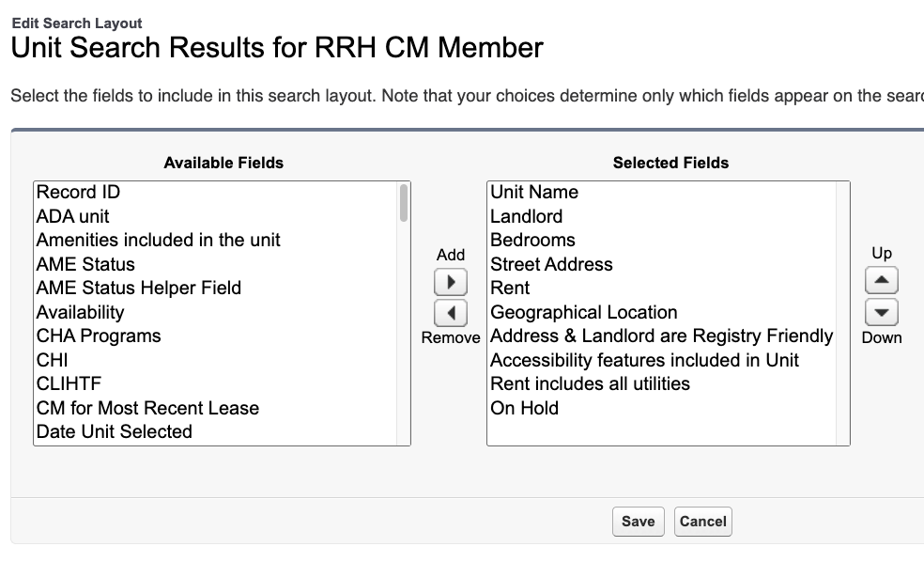924x578 pixels.
Task: Select CM for Most Recent Lease
Action: coord(147,408)
